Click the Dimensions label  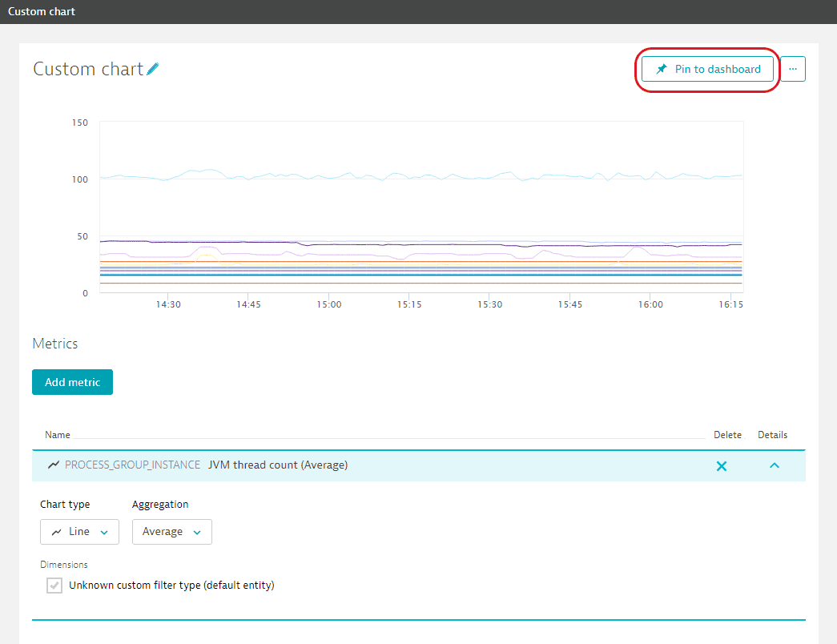pos(64,565)
